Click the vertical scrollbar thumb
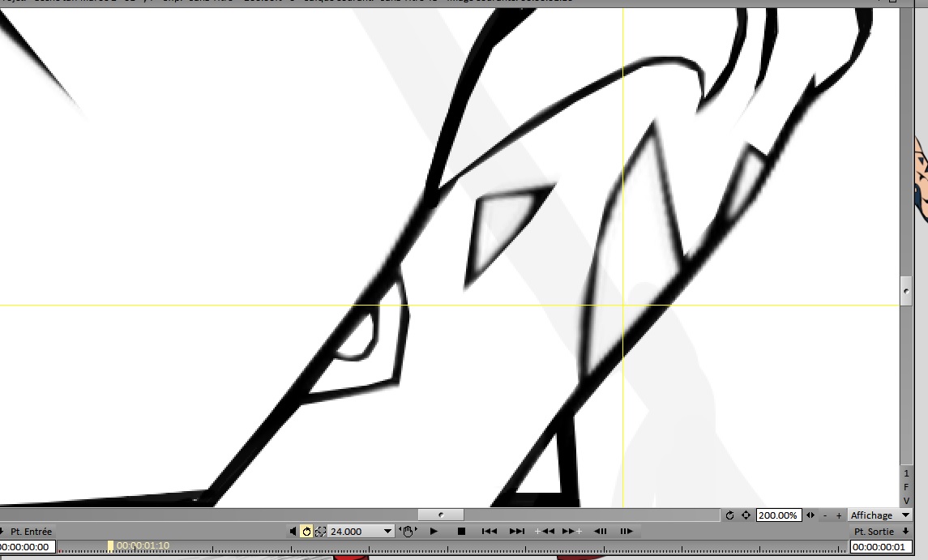The width and height of the screenshot is (928, 560). pyautogui.click(x=905, y=291)
